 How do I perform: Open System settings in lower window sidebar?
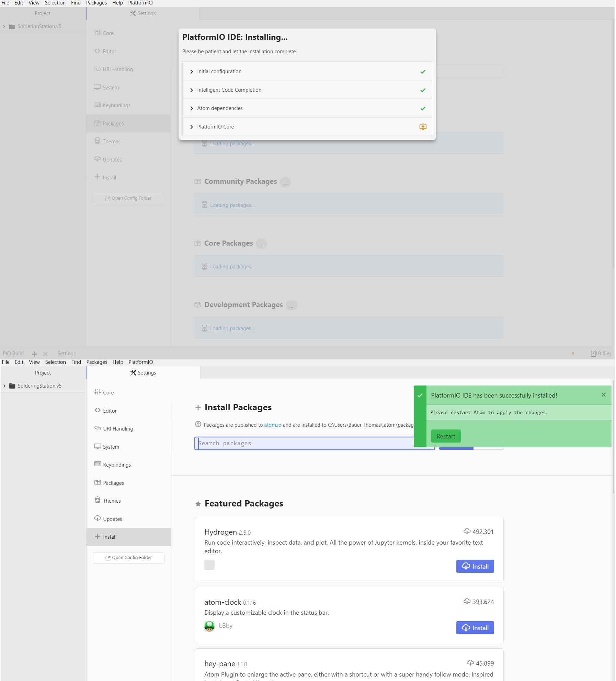point(129,447)
